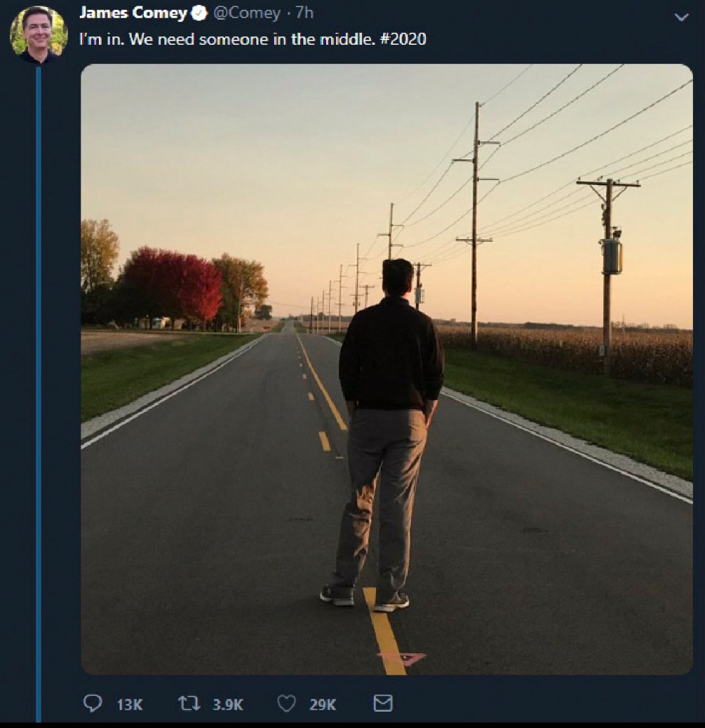Click the blue thread connector line

point(38,395)
